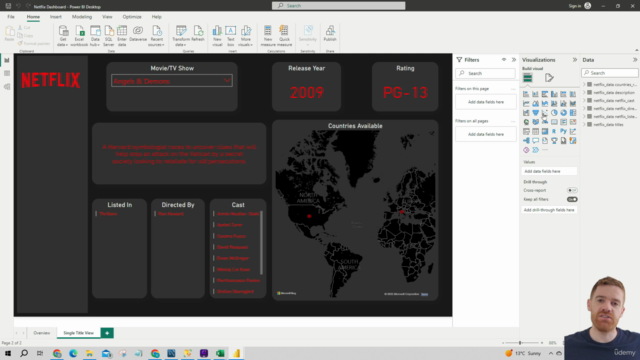Select the R script visual
This screenshot has height=360, width=640.
coord(554,131)
